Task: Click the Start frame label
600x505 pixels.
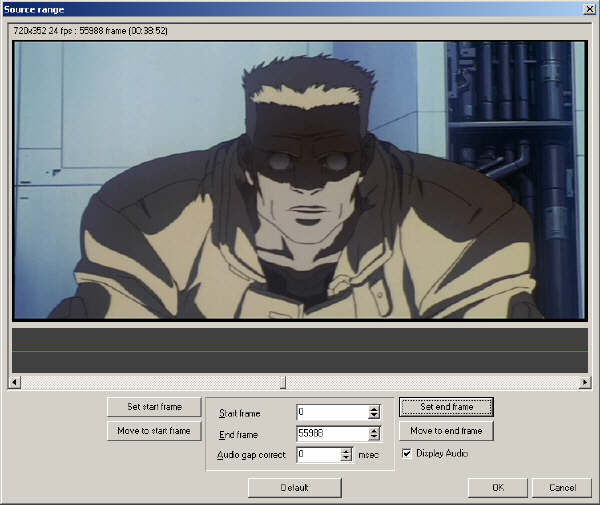Action: [x=240, y=414]
